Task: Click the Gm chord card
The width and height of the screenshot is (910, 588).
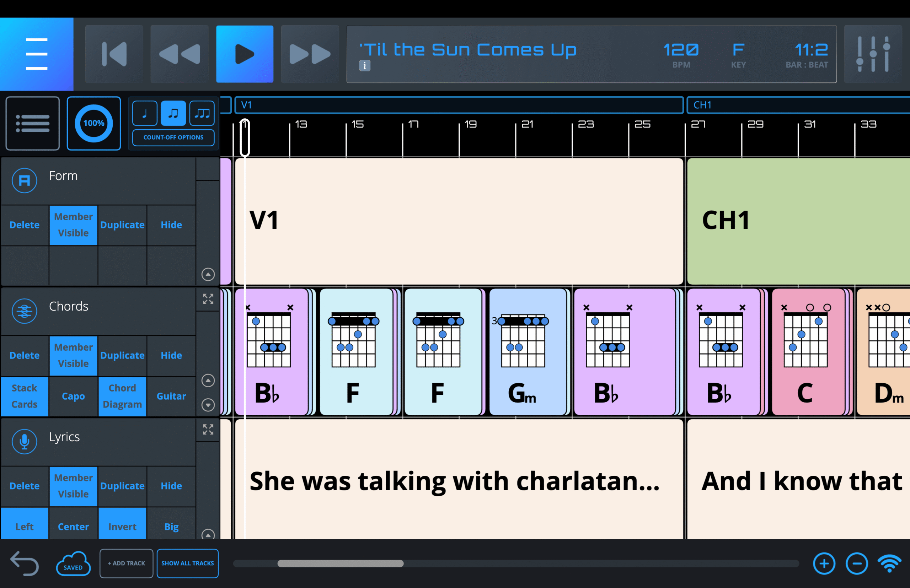Action: pyautogui.click(x=527, y=352)
